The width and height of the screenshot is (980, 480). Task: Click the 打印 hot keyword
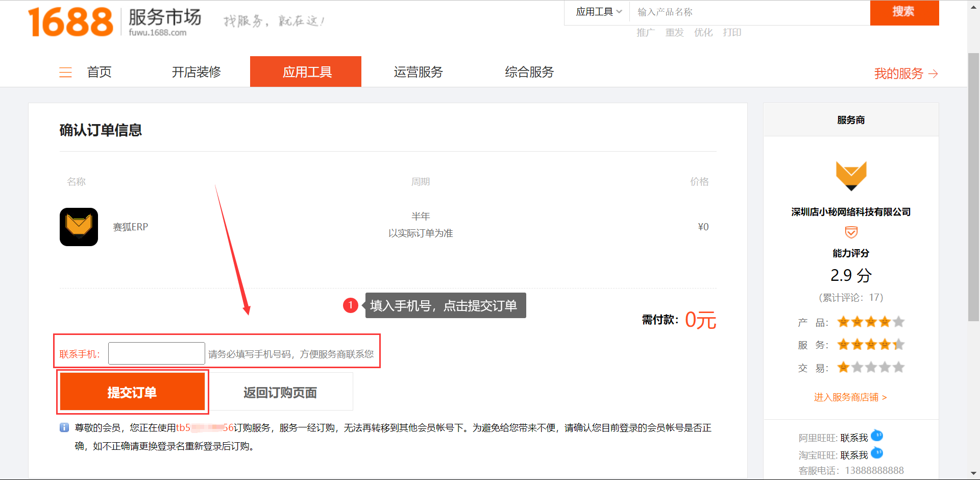732,33
